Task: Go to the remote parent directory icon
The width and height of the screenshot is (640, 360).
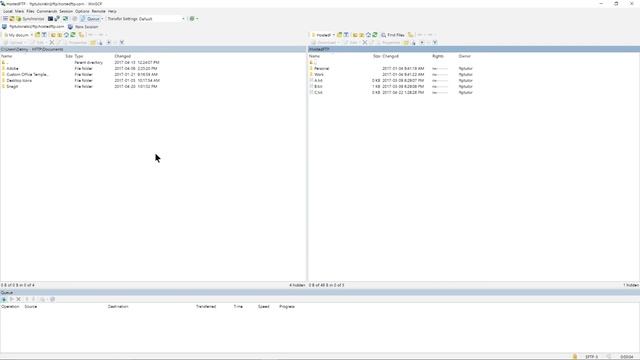Action: [x=355, y=35]
